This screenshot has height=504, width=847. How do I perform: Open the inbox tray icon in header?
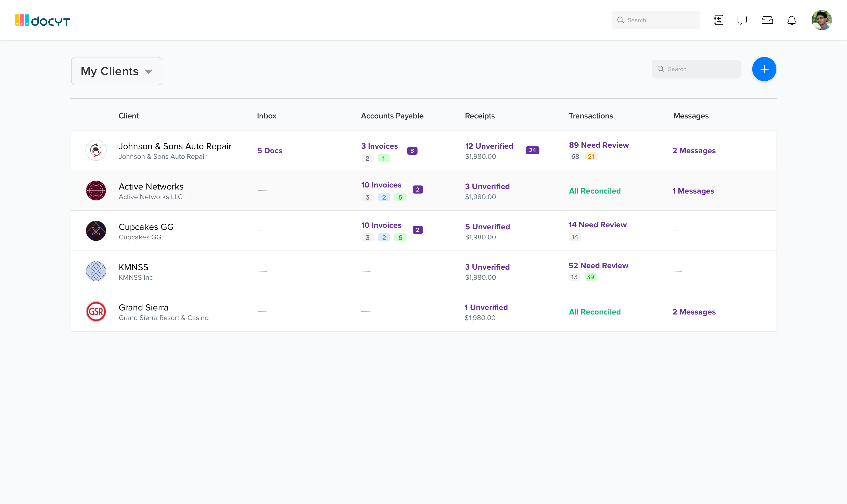(767, 20)
